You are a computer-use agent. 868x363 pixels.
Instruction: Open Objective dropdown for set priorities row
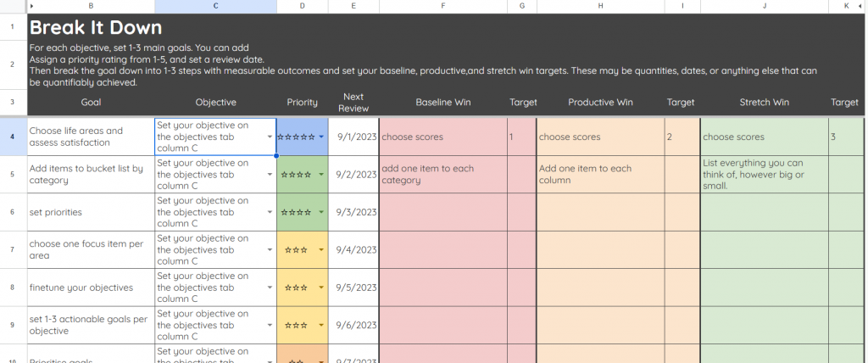point(270,212)
